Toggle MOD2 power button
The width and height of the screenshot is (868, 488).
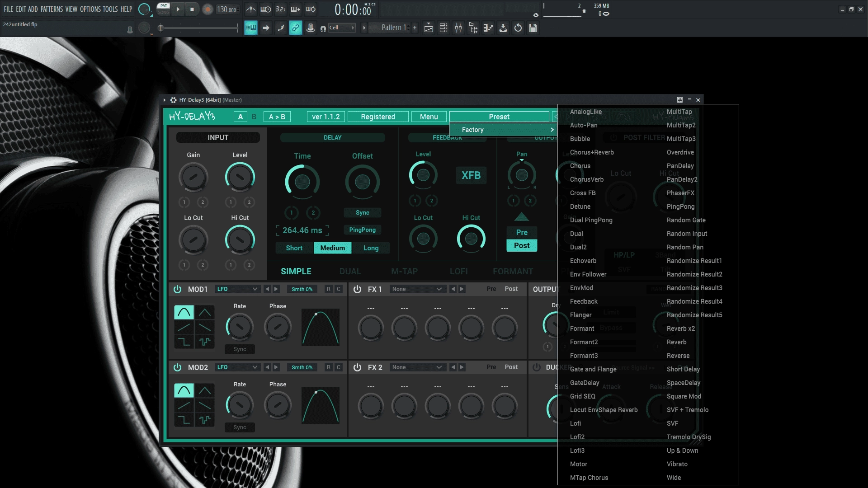point(177,367)
